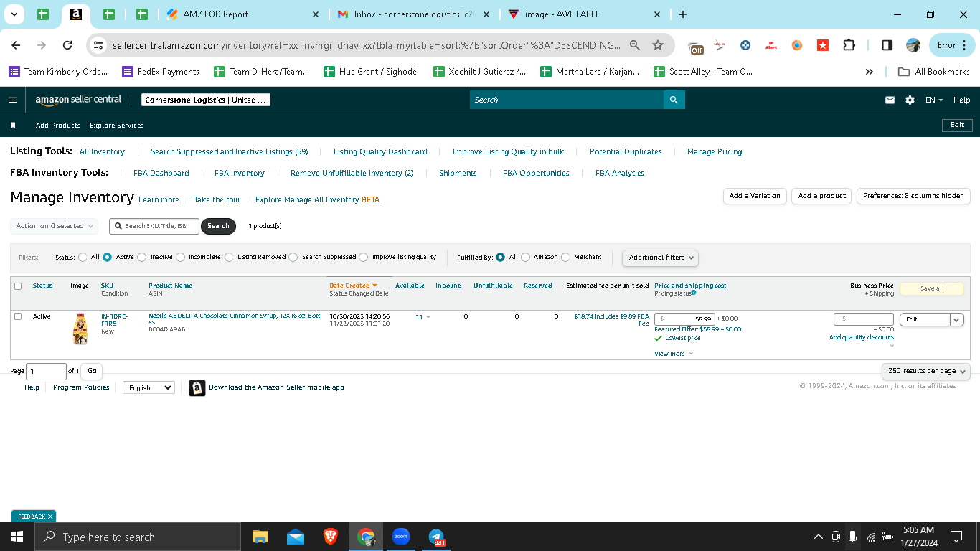980x551 pixels.
Task: Toggle the browser side panel icon
Action: pos(887,45)
